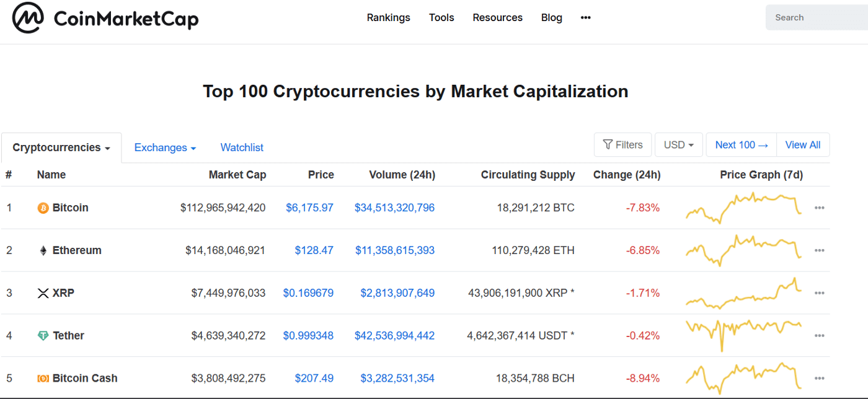Screen dimensions: 868x399
Task: Click Tether volume $42,536,994,442
Action: [394, 336]
